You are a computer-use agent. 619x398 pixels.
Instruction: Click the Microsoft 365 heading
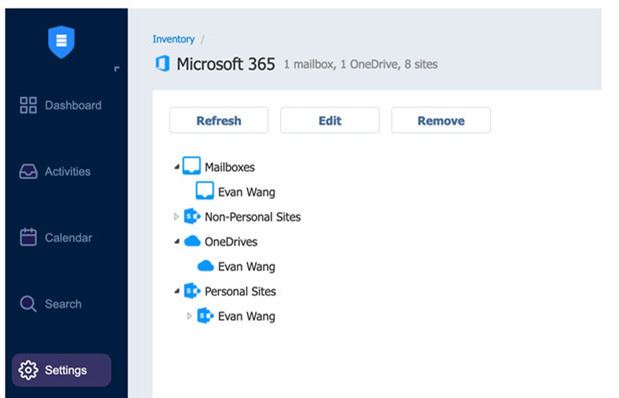pos(226,64)
